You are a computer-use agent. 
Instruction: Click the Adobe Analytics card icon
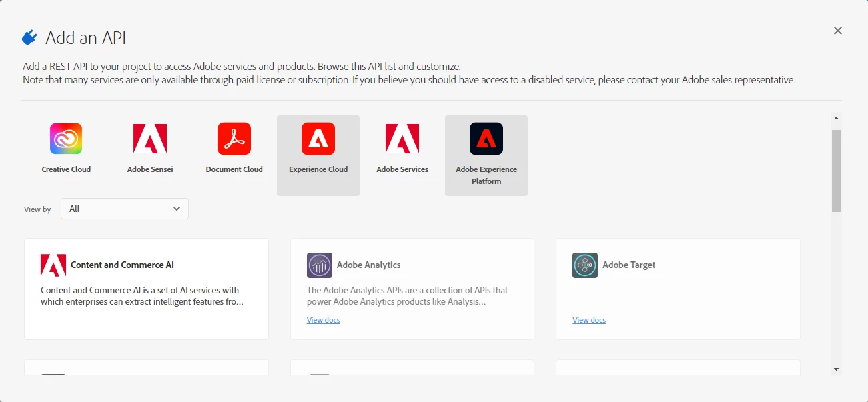point(320,265)
